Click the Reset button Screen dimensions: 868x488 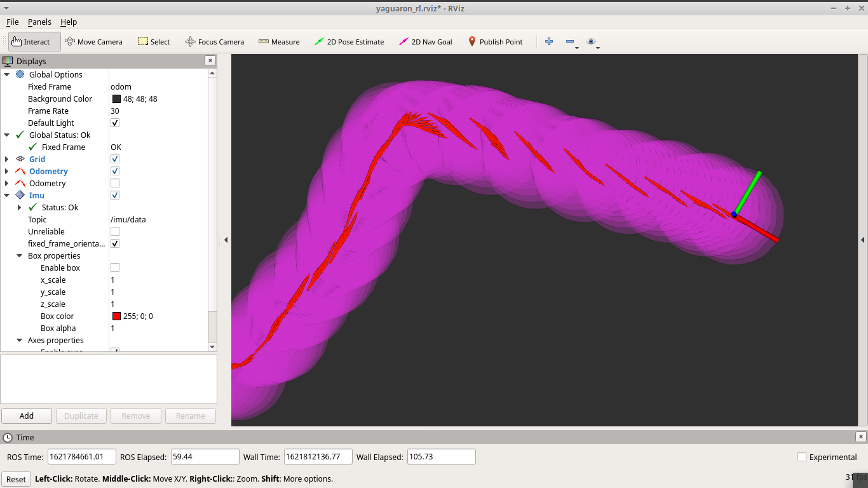(16, 479)
